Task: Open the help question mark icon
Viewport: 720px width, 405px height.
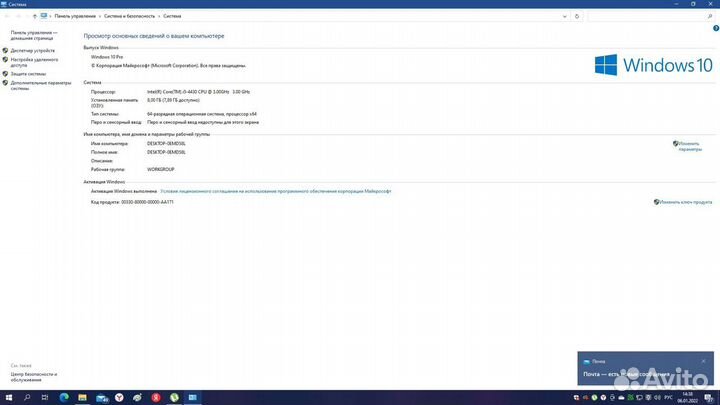Action: pyautogui.click(x=716, y=28)
